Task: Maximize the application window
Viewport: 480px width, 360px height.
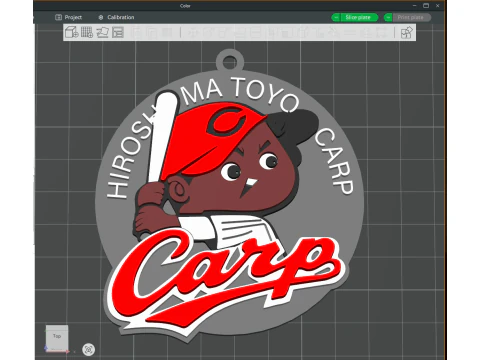Action: (x=426, y=6)
